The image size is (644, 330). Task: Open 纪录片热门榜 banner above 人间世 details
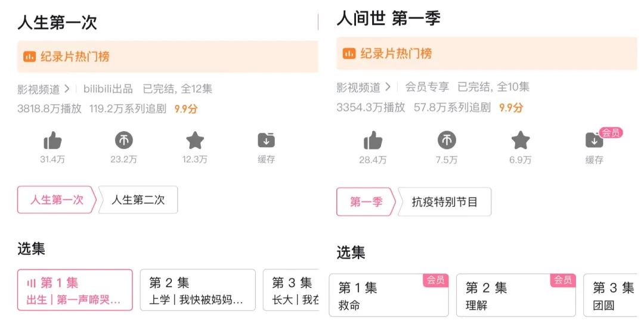[x=486, y=53]
